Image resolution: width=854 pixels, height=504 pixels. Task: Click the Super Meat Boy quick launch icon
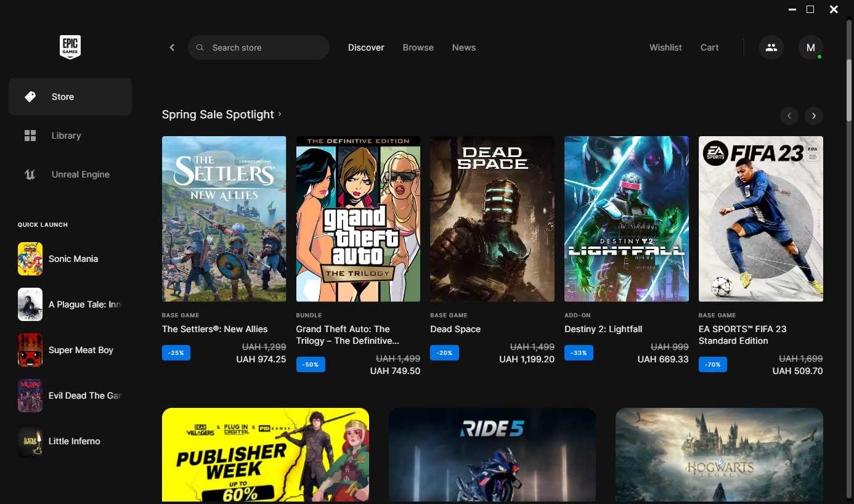click(30, 350)
